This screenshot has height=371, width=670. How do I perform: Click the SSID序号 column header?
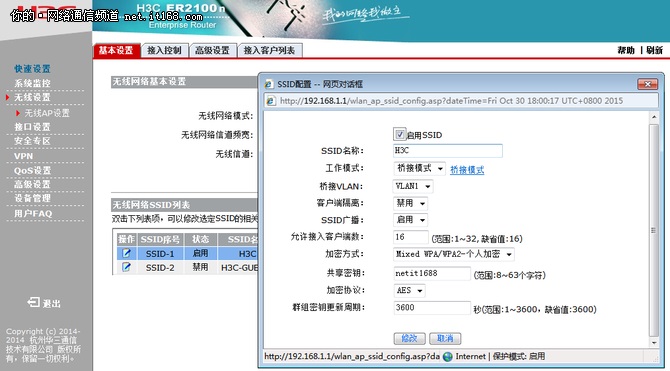pos(160,239)
